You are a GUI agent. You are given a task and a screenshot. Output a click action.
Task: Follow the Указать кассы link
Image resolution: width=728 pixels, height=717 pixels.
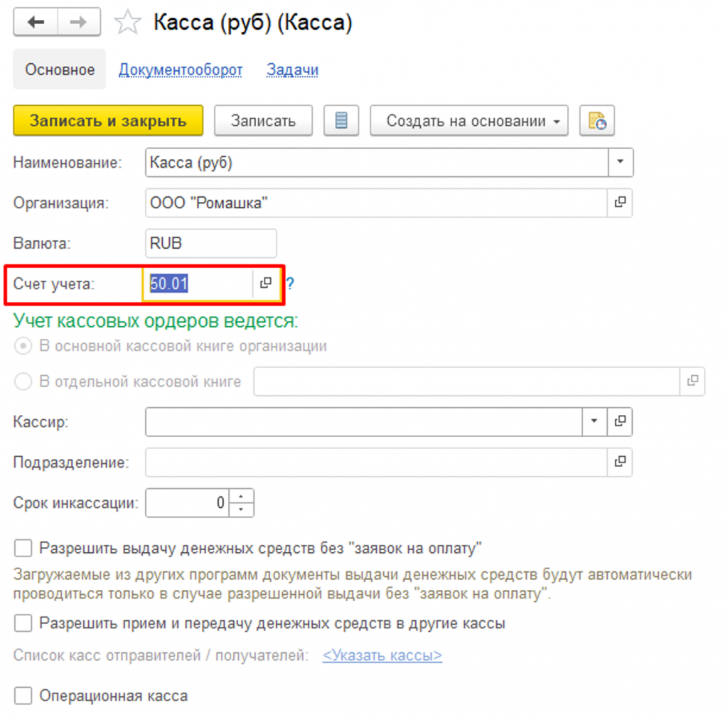point(382,655)
